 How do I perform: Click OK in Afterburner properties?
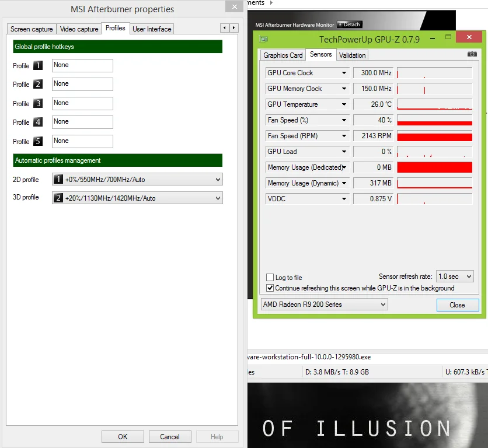click(123, 436)
